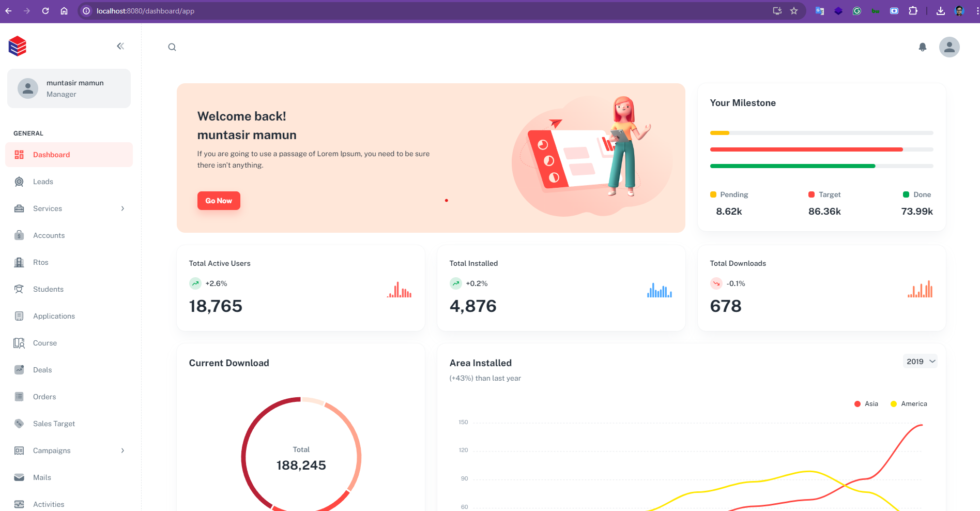Open the Mails sidebar link
Screen dimensions: 980x511
(42, 477)
